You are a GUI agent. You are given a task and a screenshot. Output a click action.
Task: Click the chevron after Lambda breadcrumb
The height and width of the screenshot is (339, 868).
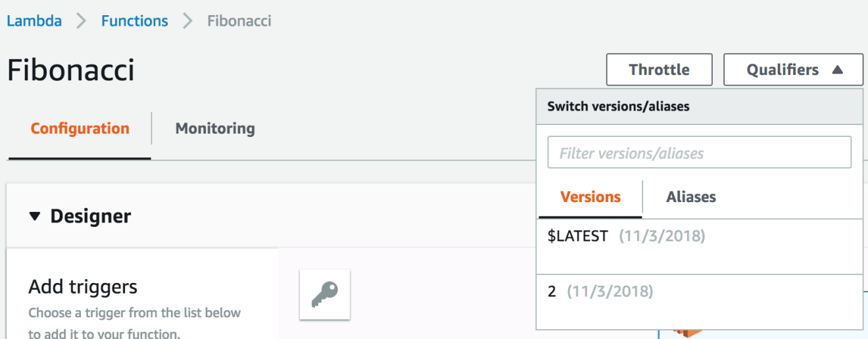tap(82, 21)
